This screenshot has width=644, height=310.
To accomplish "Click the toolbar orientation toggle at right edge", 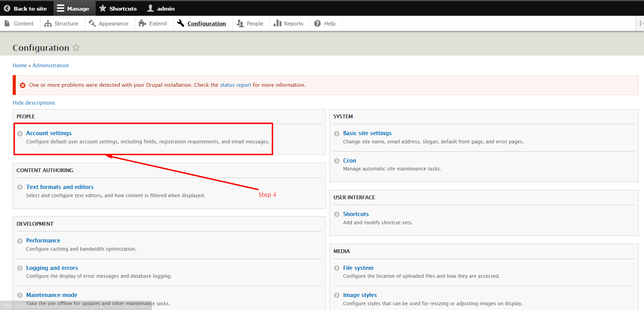I will pyautogui.click(x=640, y=23).
